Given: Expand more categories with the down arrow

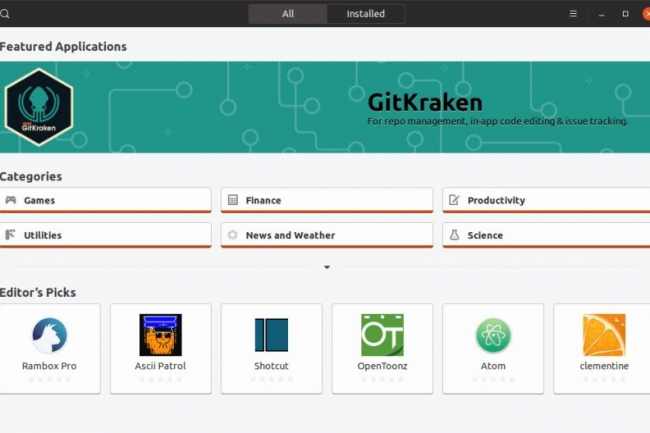Looking at the screenshot, I should point(327,267).
